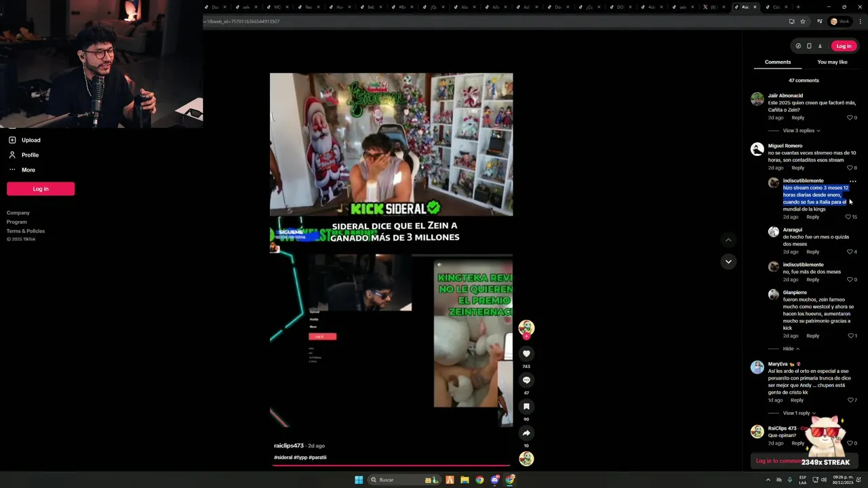Like Jaiir Almonacid's comment
The image size is (868, 488).
tap(850, 118)
